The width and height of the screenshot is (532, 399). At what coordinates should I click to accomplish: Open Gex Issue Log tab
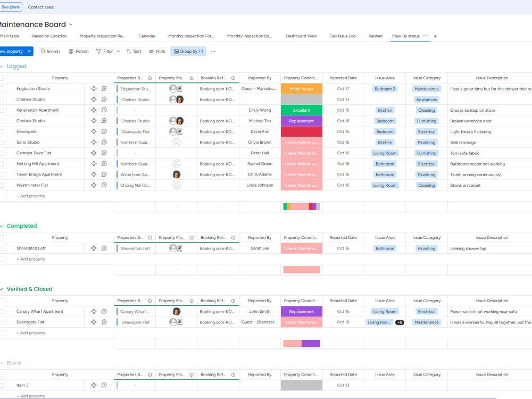point(342,36)
